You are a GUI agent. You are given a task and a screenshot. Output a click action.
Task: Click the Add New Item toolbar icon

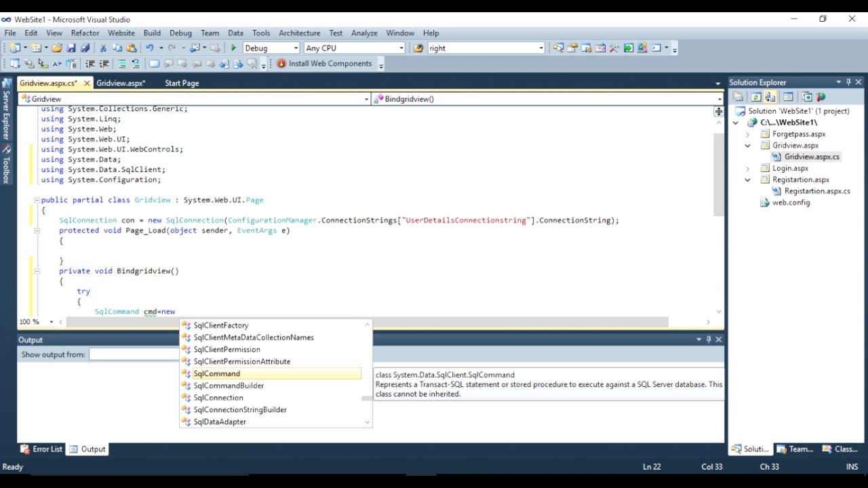click(x=36, y=48)
